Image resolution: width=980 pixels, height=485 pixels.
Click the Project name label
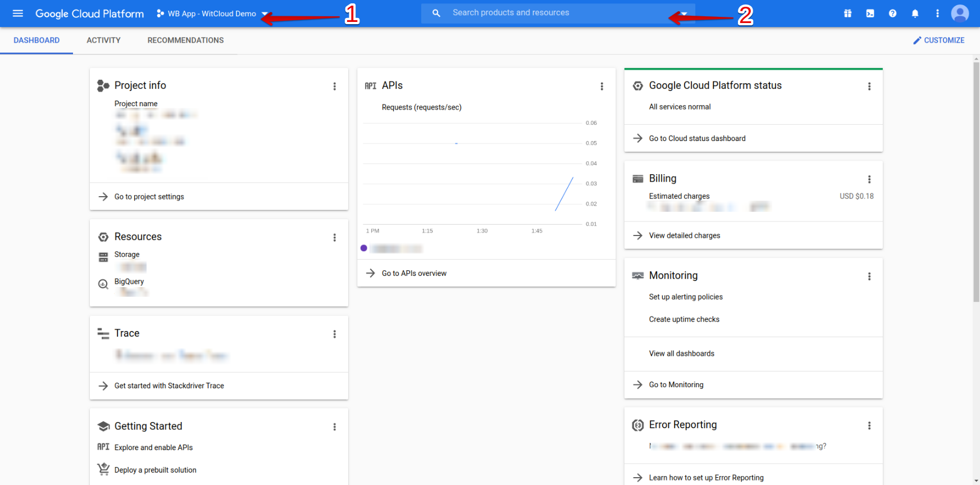pyautogui.click(x=136, y=104)
